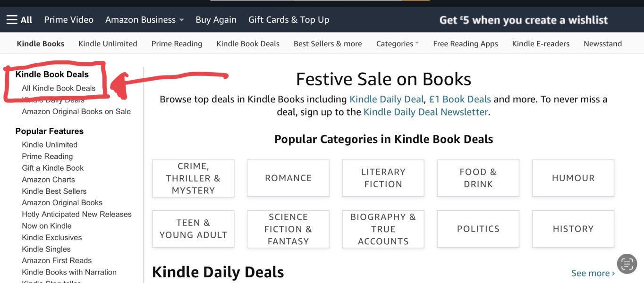
Task: Select Amazon First Reads from the sidebar
Action: click(57, 260)
